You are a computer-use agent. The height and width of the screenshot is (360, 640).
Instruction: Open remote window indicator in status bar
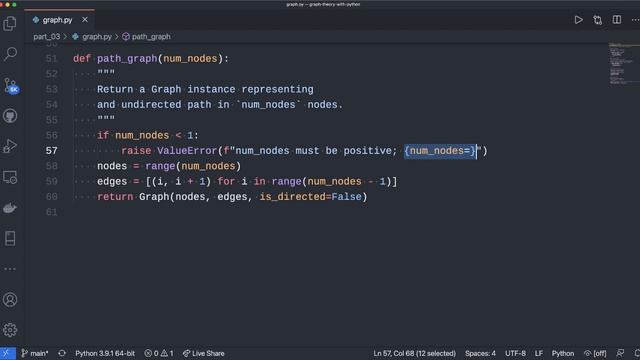click(x=8, y=353)
